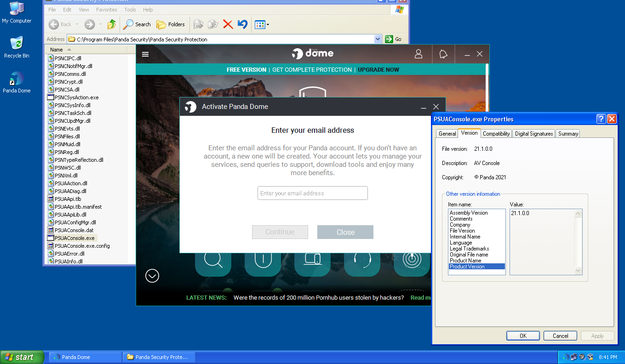Click the red Delete icon in toolbar

point(228,24)
